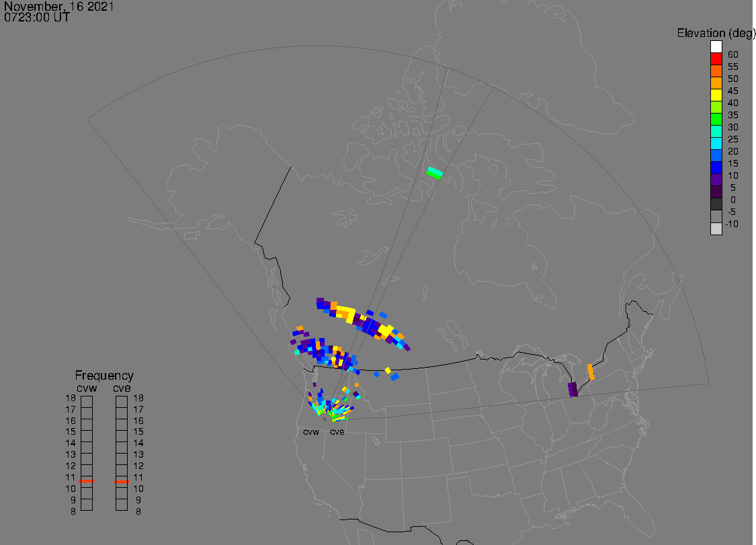Click the top cell of cvw frequency bar
756x545 pixels.
tap(87, 402)
